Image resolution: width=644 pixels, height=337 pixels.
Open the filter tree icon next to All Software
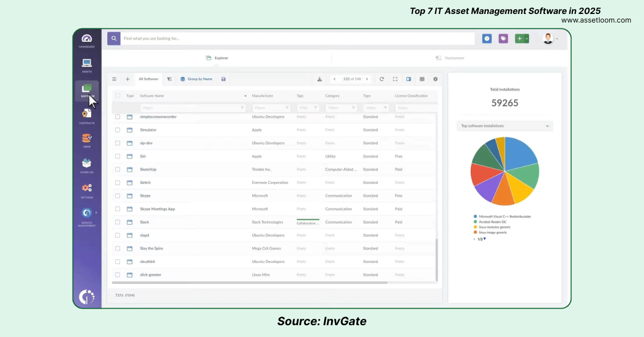coord(169,79)
